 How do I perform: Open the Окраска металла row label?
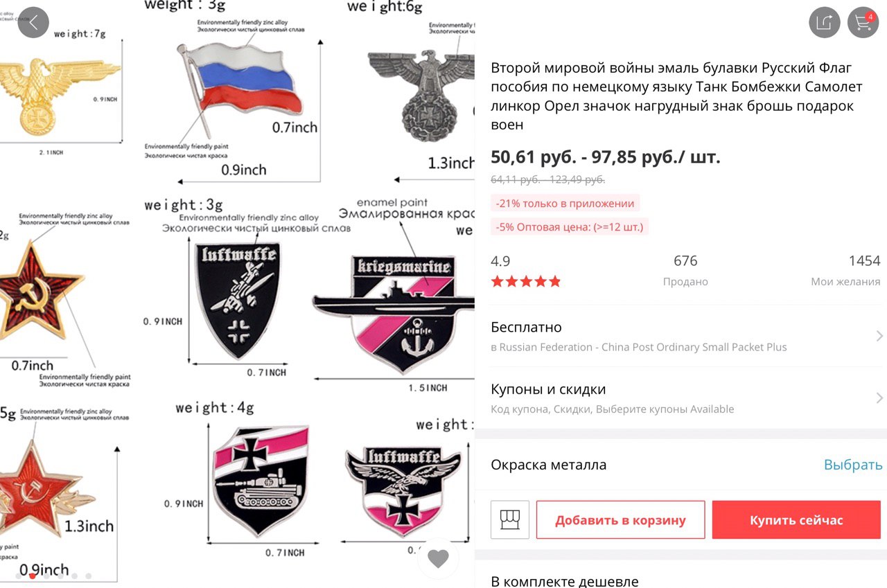pyautogui.click(x=548, y=465)
